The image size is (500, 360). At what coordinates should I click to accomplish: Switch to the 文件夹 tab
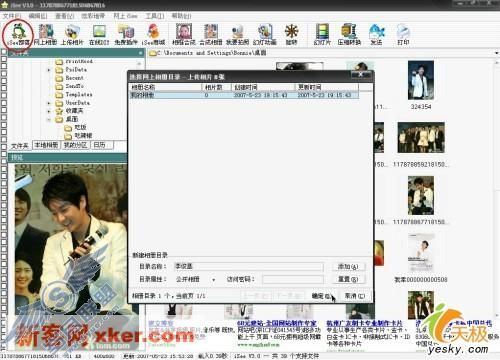click(x=20, y=146)
